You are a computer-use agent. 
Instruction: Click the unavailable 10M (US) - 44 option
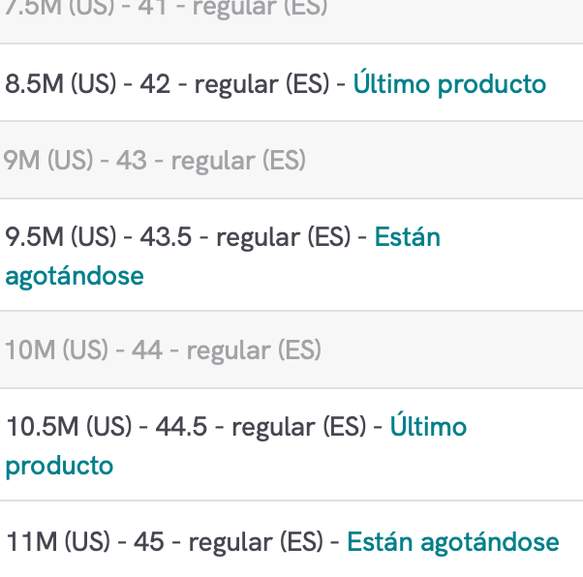coord(292,349)
